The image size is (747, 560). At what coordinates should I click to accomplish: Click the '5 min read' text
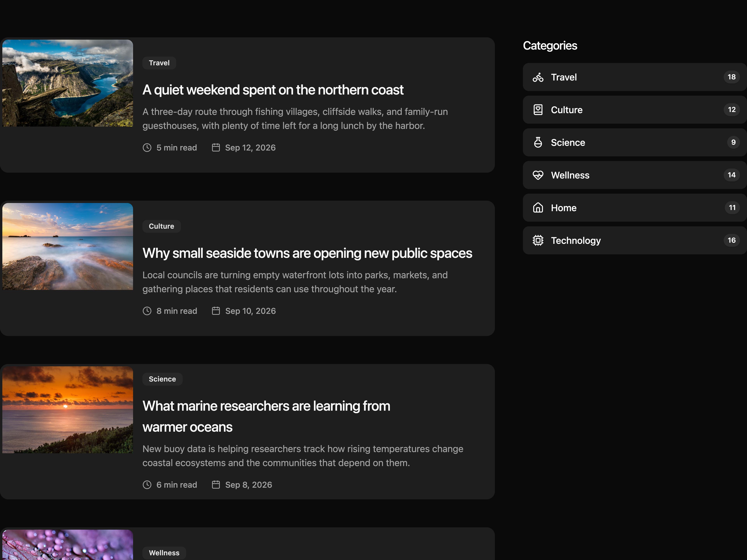point(177,148)
